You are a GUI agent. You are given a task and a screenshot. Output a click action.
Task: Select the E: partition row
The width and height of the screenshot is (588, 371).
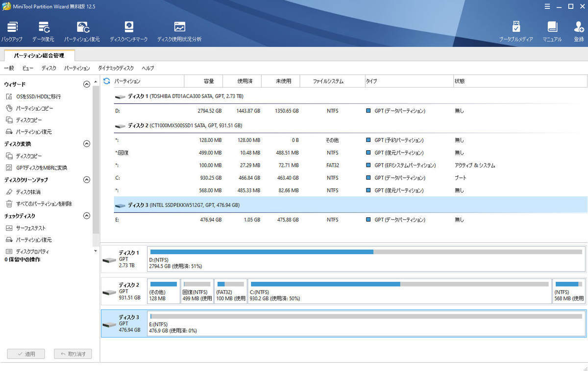[350, 220]
